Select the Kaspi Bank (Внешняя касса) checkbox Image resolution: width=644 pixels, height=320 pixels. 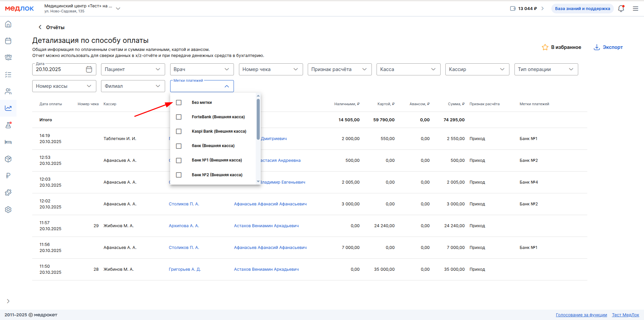pos(179,131)
